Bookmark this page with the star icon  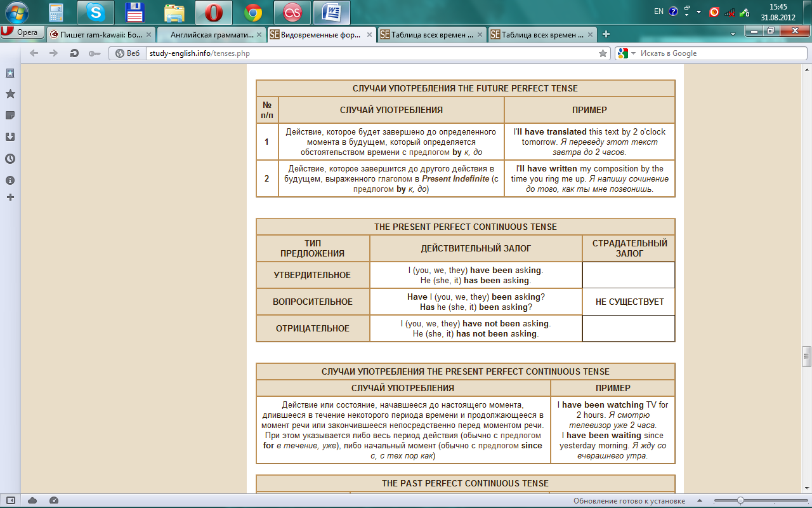tap(603, 53)
